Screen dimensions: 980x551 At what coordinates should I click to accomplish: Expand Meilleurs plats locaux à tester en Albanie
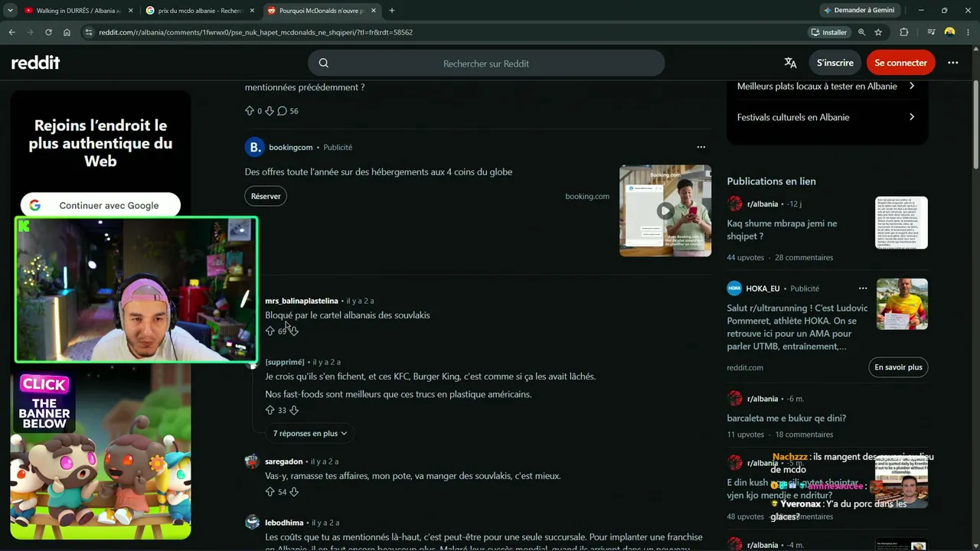[x=827, y=86]
